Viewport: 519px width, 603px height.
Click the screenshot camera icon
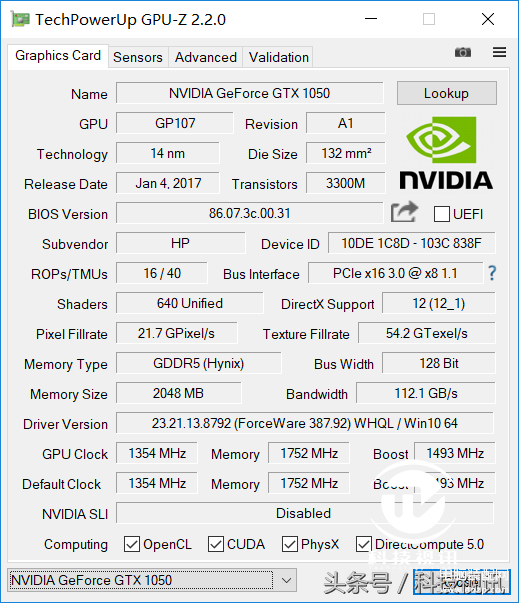coord(462,52)
